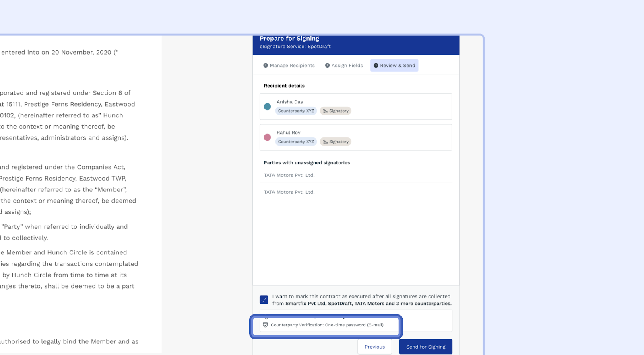Click the step number icon beside Review & Send
644x355 pixels.
(376, 66)
